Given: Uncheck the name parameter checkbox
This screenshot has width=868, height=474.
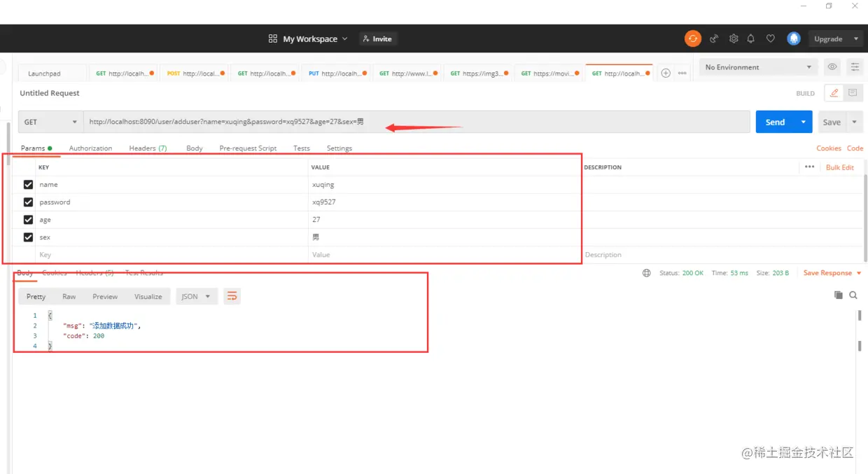Looking at the screenshot, I should pos(28,185).
